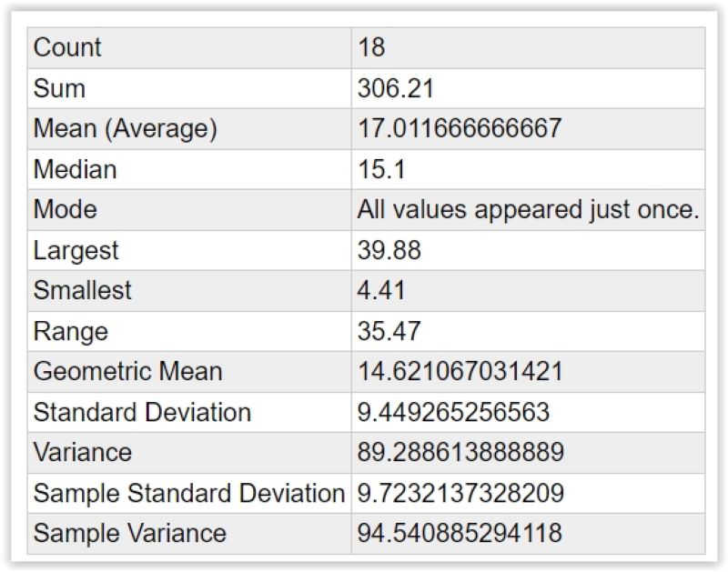Select the count value 18
The image size is (728, 572).
click(371, 47)
